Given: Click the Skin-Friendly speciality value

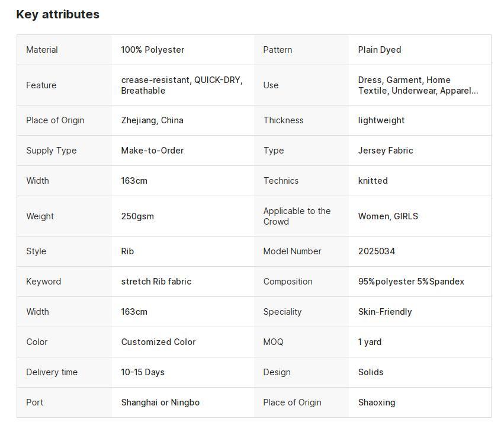Looking at the screenshot, I should pos(385,312).
